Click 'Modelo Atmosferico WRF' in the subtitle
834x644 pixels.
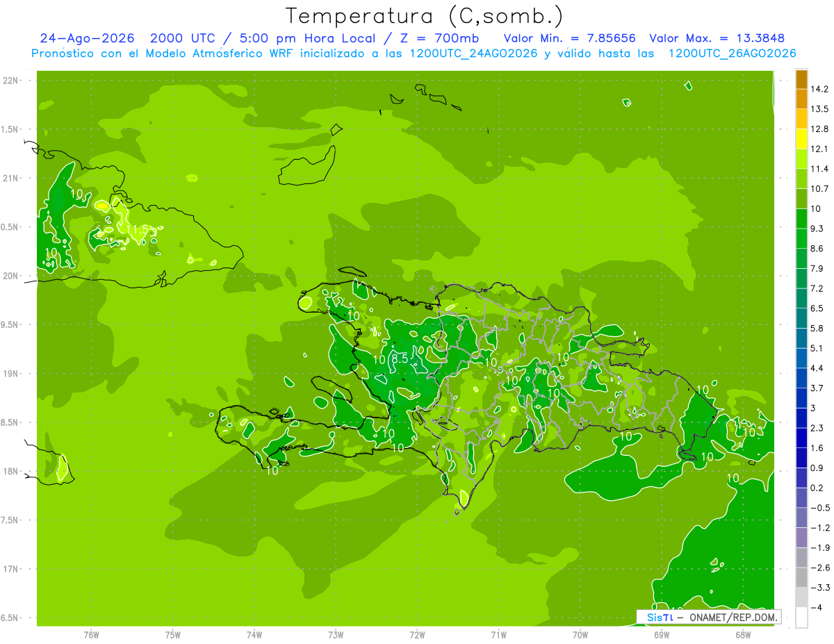click(x=211, y=53)
